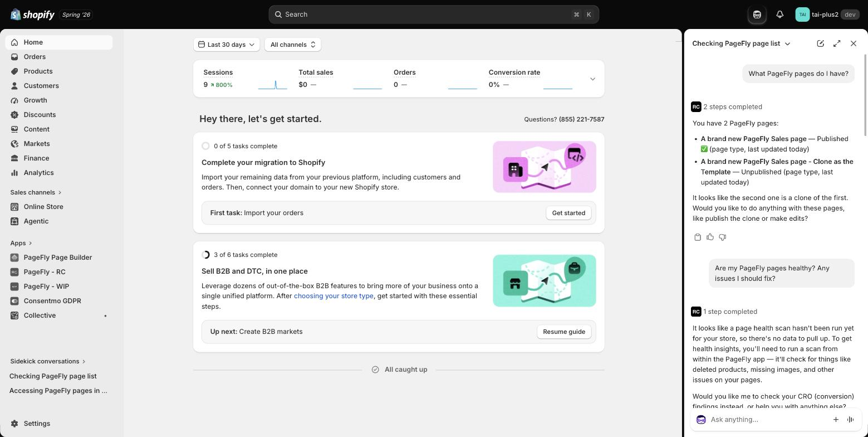Click the tai-plus2 account avatar

tap(802, 14)
